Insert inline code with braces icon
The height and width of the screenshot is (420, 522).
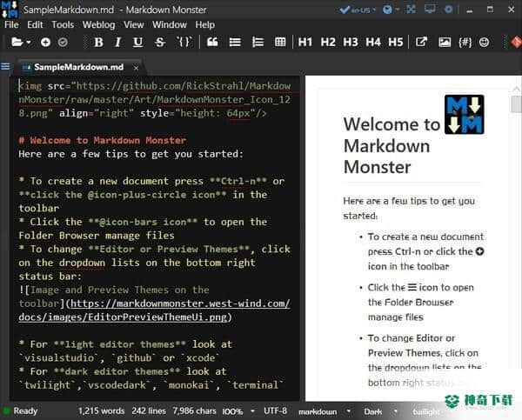click(x=184, y=43)
